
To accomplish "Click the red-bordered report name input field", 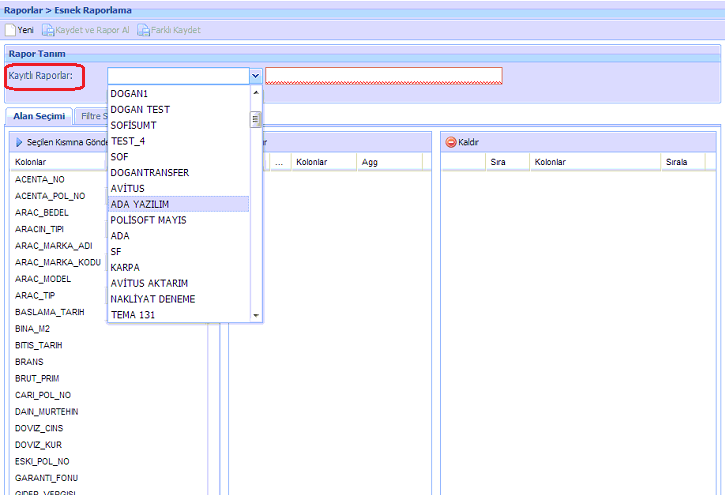I will point(383,76).
